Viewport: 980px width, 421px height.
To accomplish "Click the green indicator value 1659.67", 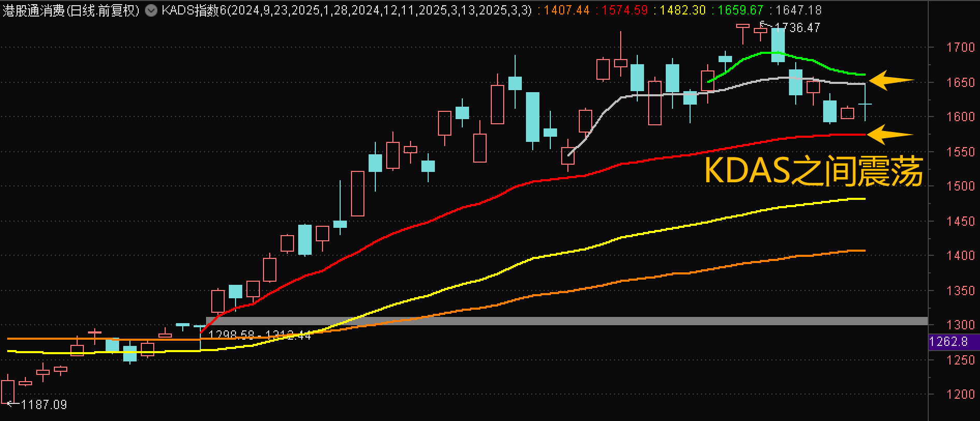I will tap(740, 10).
